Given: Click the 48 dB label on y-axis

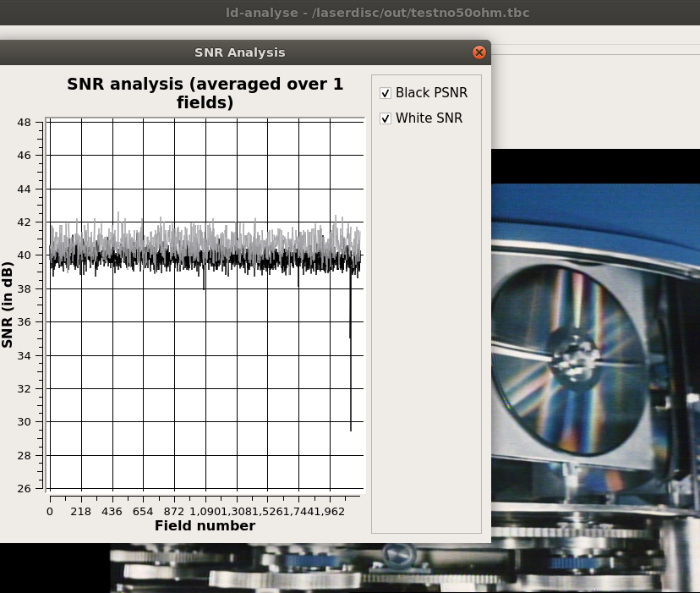Looking at the screenshot, I should [24, 123].
